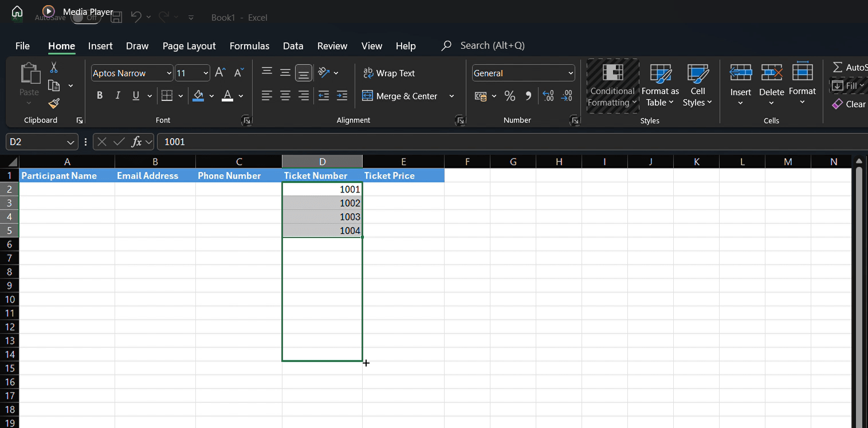
Task: Center align text horizontally
Action: coord(285,96)
